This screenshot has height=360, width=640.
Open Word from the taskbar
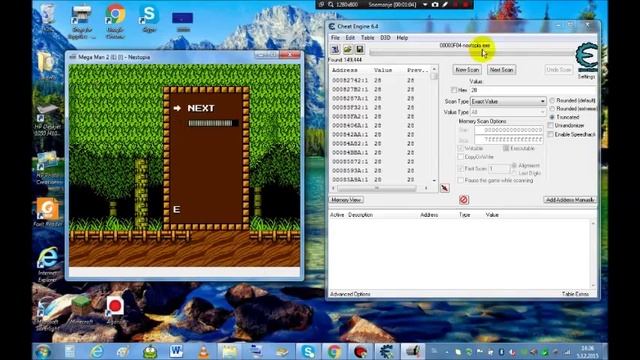[x=176, y=351]
